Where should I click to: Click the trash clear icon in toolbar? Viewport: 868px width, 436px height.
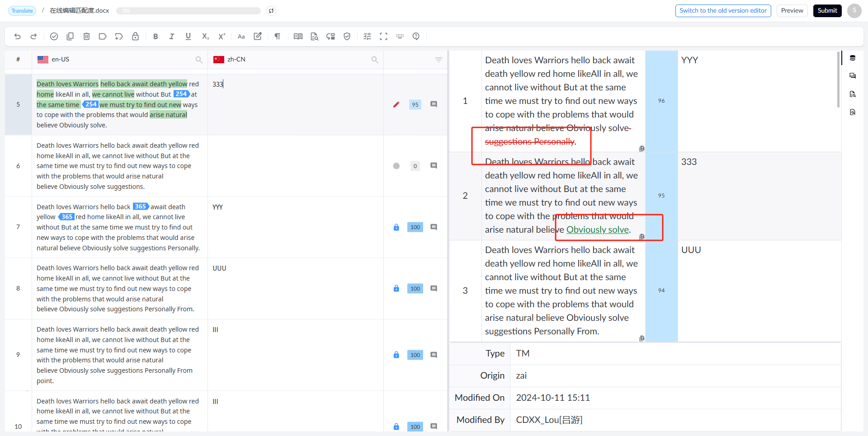pos(86,37)
